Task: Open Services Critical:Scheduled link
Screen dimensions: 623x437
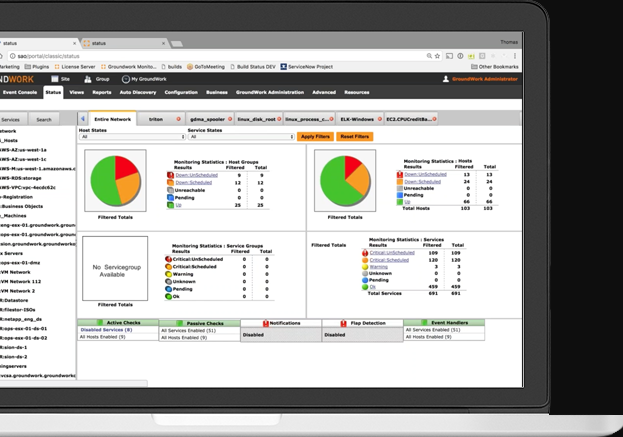Action: tap(389, 260)
